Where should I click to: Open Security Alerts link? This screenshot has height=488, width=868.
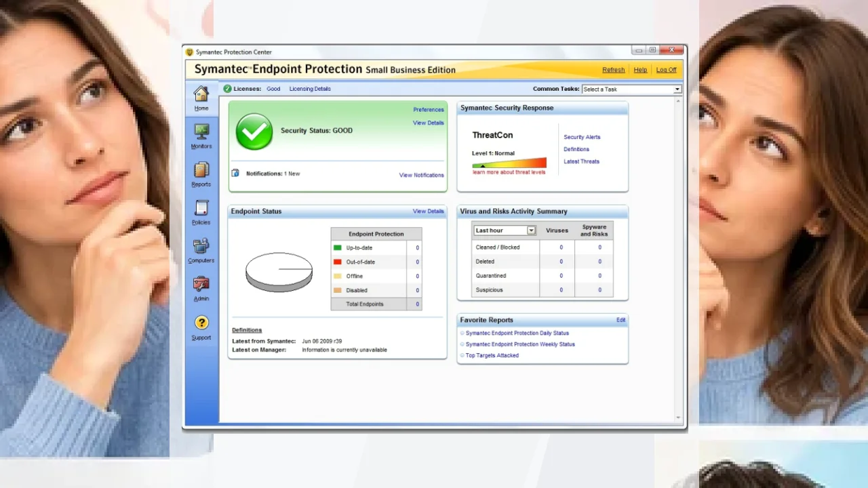click(x=582, y=137)
